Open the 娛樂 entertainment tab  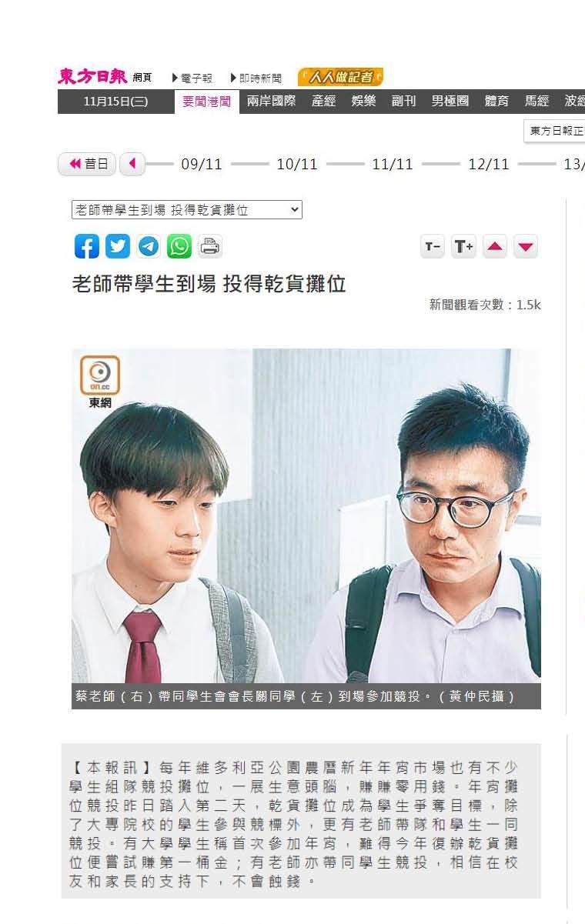pyautogui.click(x=364, y=101)
